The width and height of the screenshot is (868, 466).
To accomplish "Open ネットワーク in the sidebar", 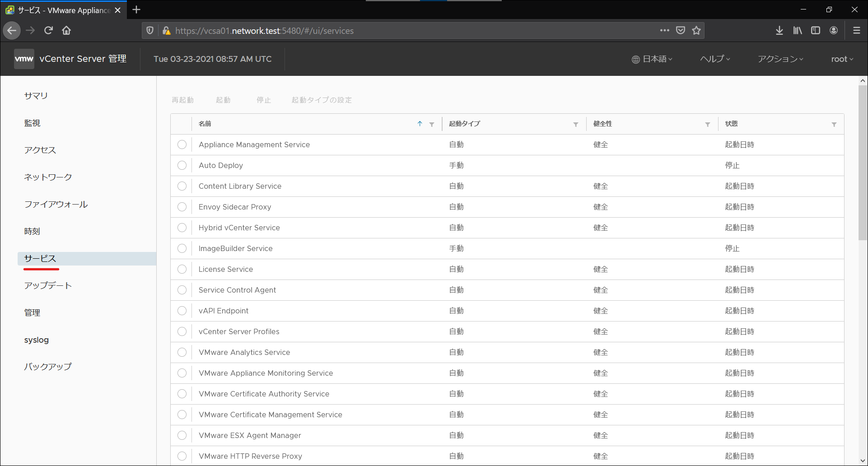I will pos(48,177).
